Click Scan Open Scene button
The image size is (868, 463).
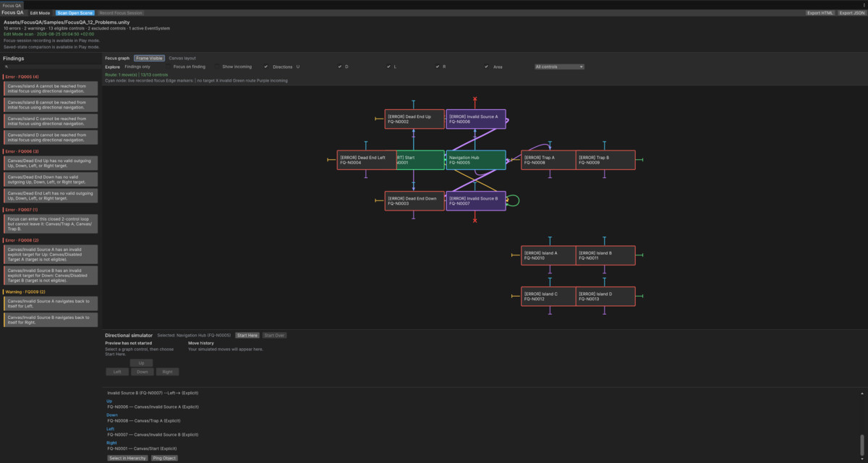pos(75,13)
